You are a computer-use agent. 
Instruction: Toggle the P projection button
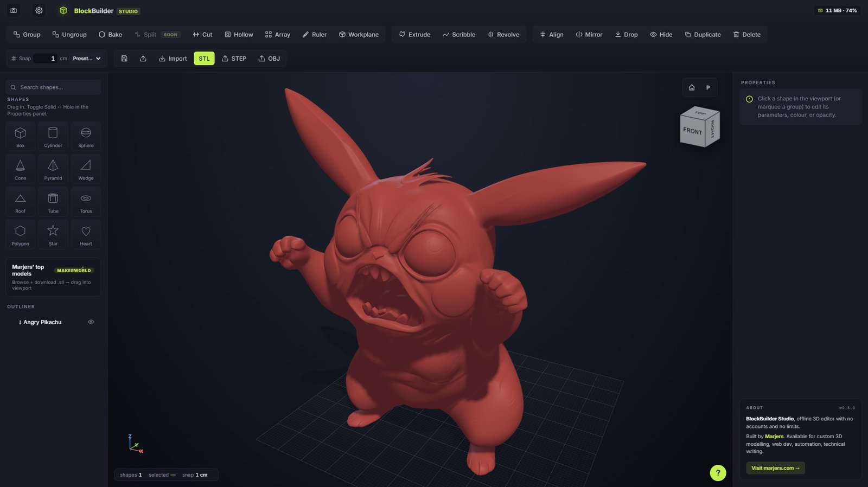click(708, 87)
